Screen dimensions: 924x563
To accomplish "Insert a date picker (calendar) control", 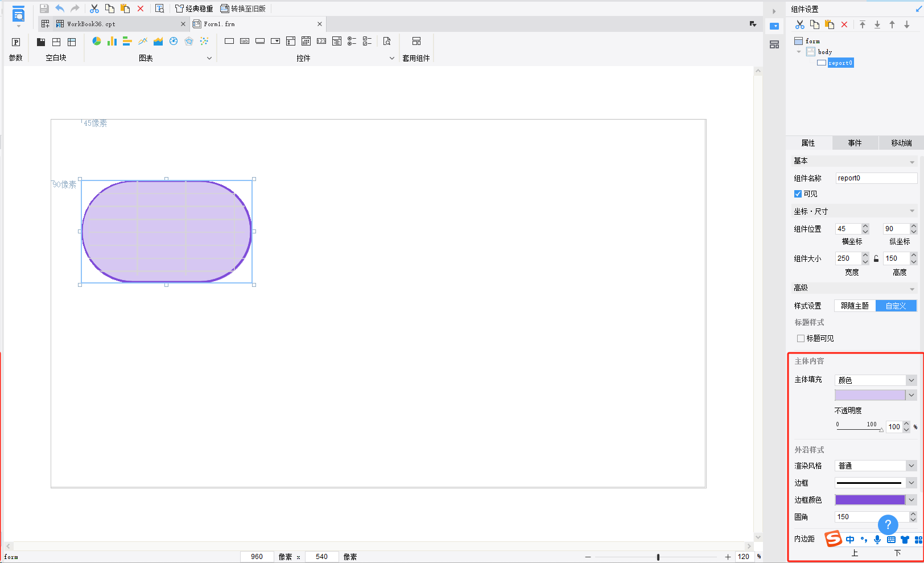I will tap(306, 41).
